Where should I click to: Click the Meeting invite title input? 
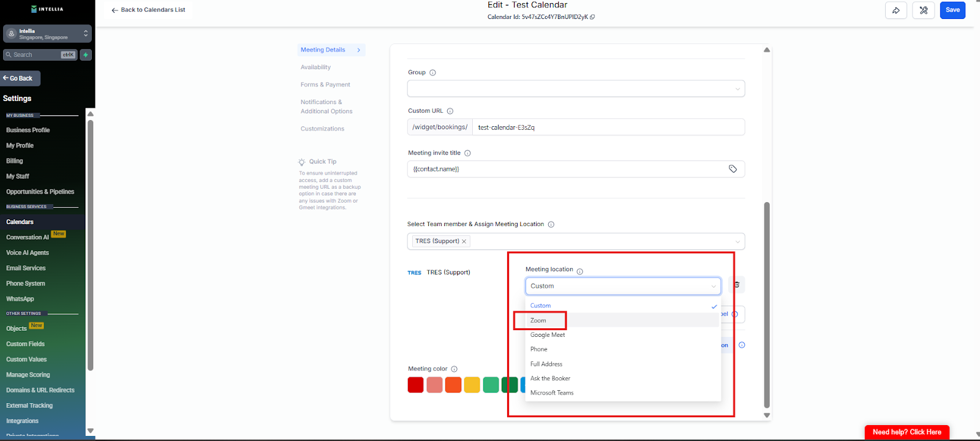tap(576, 169)
